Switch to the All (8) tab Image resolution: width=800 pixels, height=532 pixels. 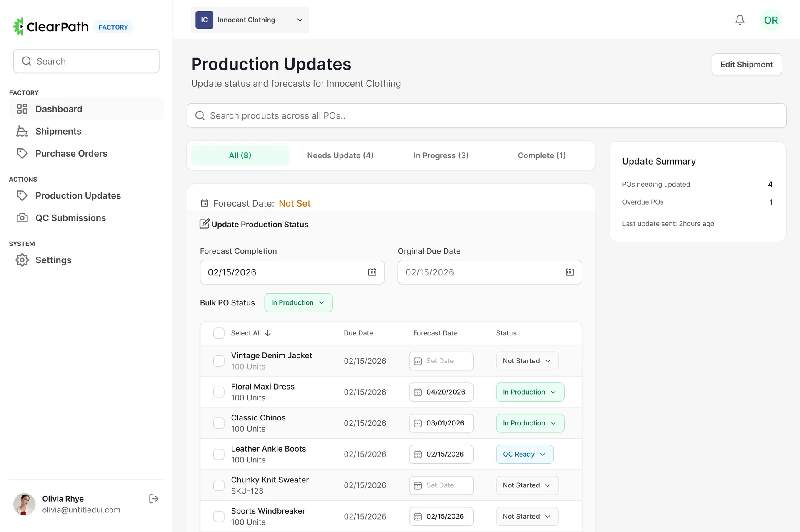pos(240,155)
